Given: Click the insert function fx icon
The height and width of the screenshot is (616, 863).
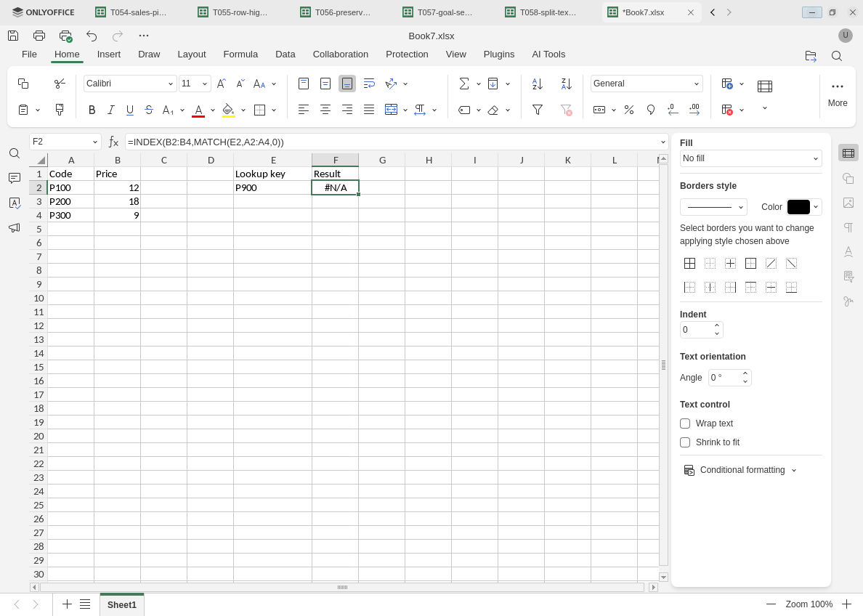Looking at the screenshot, I should tap(113, 142).
